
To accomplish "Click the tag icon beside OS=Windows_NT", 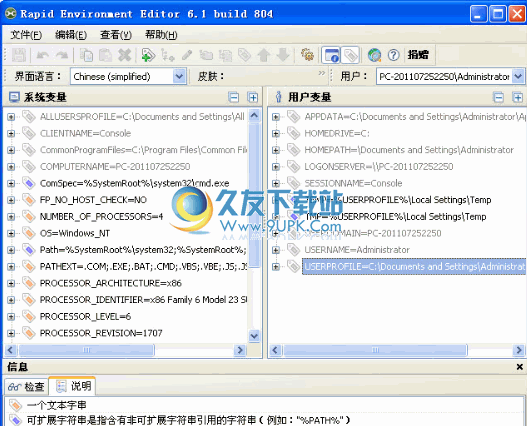I will click(x=29, y=233).
